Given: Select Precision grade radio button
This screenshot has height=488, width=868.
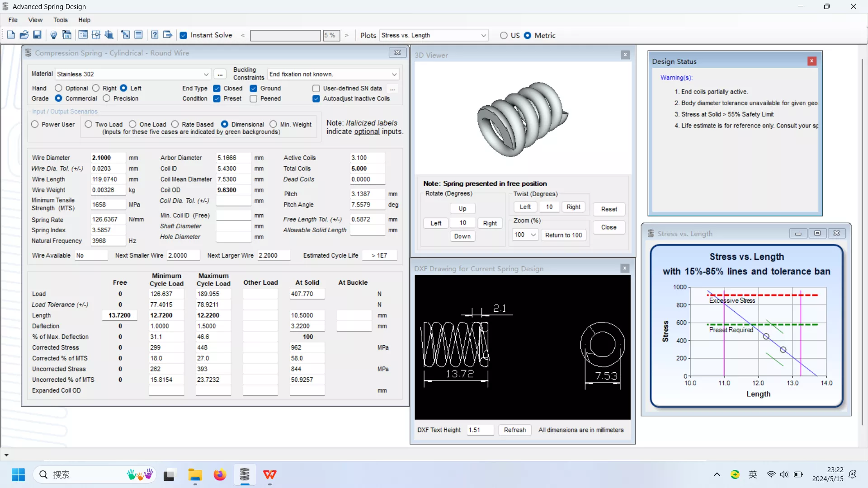Looking at the screenshot, I should [107, 99].
